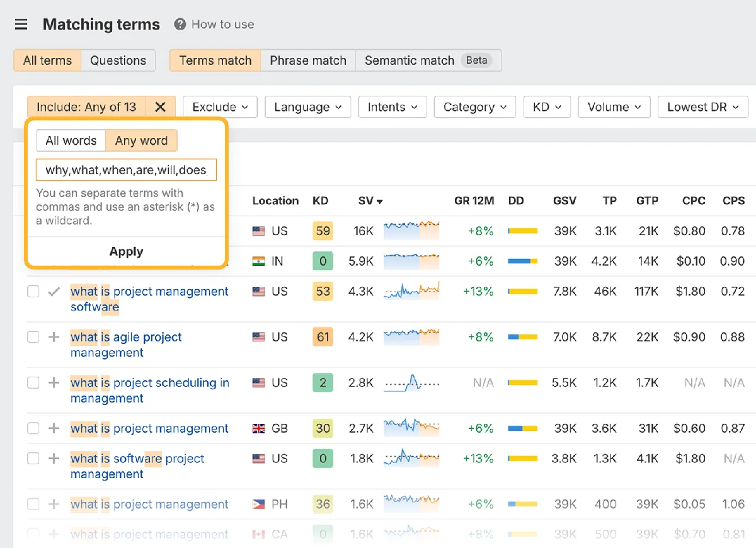Open the KD filter dropdown
756x548 pixels.
(x=547, y=107)
